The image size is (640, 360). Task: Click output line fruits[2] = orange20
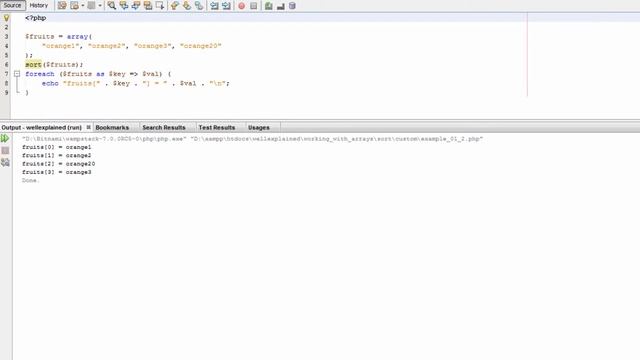(58, 164)
